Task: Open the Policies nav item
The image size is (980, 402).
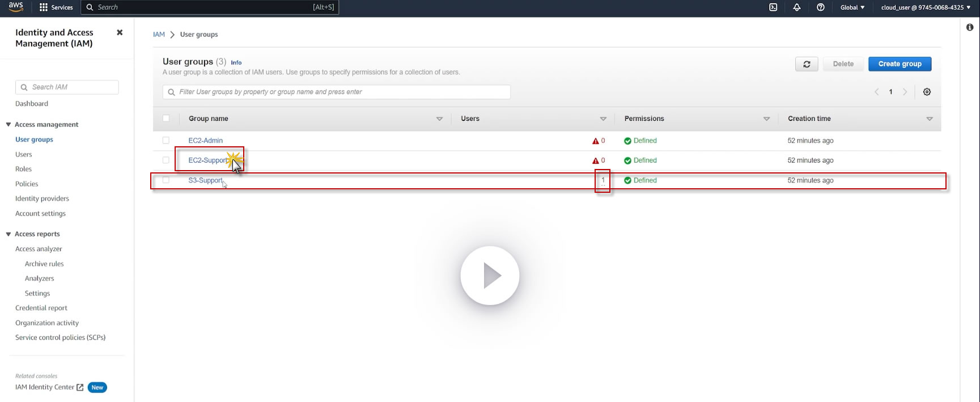Action: pyautogui.click(x=27, y=184)
